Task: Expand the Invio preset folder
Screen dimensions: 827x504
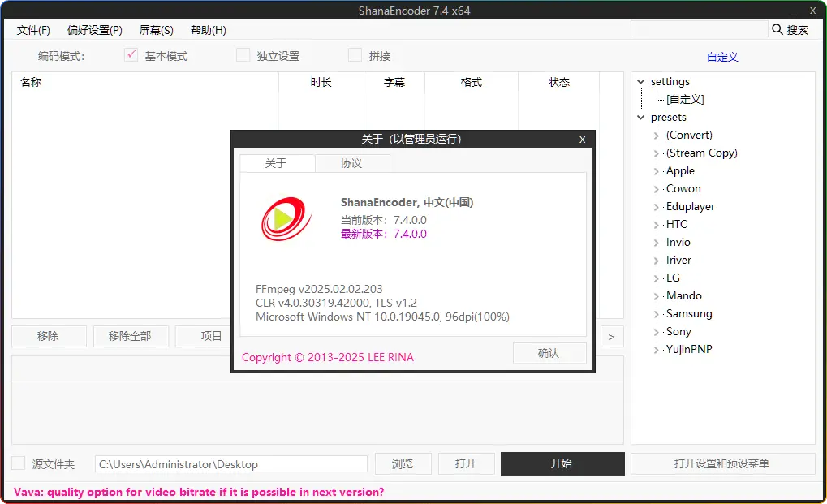Action: pos(656,243)
